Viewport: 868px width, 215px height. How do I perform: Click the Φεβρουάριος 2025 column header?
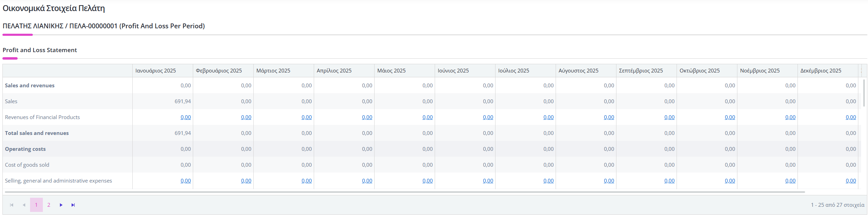coord(223,71)
